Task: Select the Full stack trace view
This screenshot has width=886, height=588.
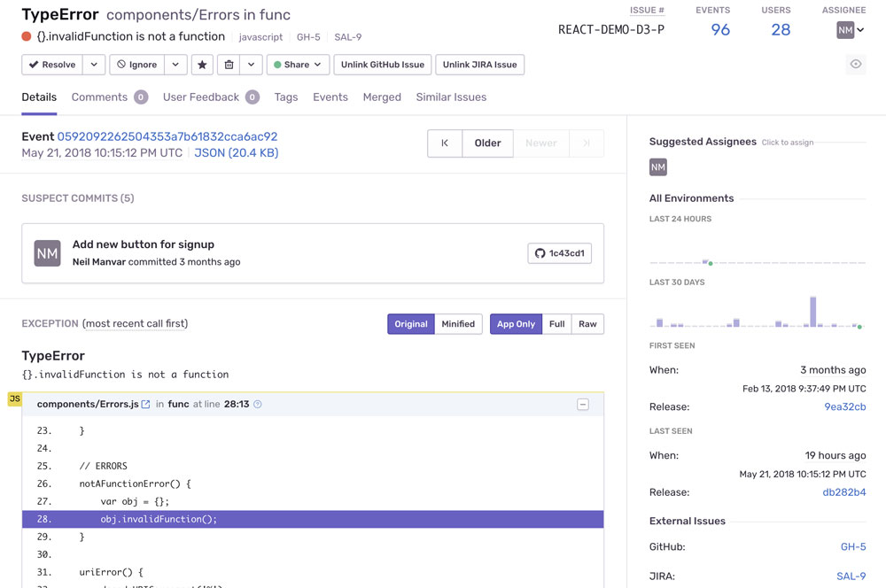Action: point(556,323)
